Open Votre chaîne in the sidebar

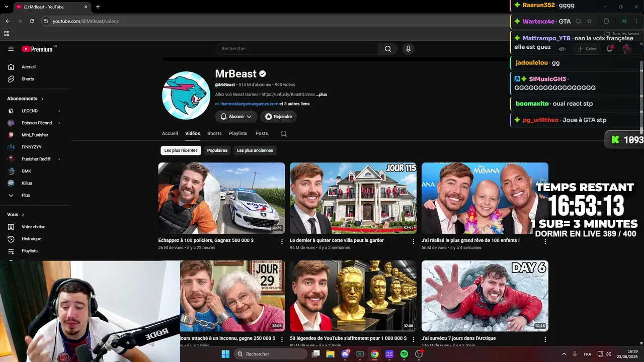(x=33, y=227)
